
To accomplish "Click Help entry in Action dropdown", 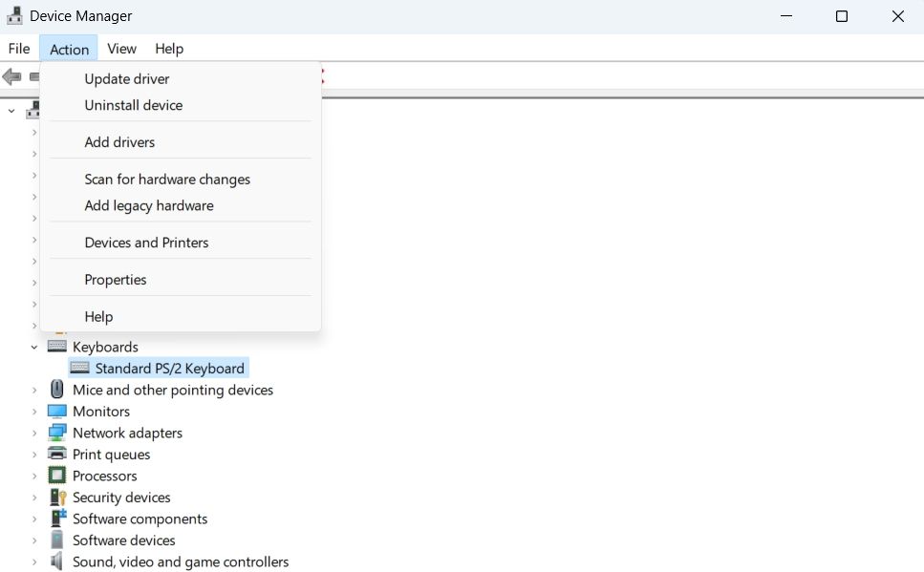I will (x=181, y=317).
